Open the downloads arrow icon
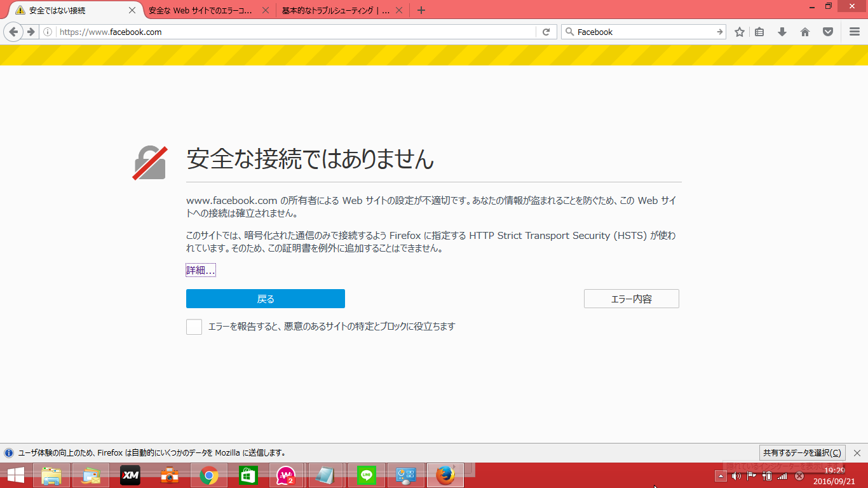 [782, 32]
